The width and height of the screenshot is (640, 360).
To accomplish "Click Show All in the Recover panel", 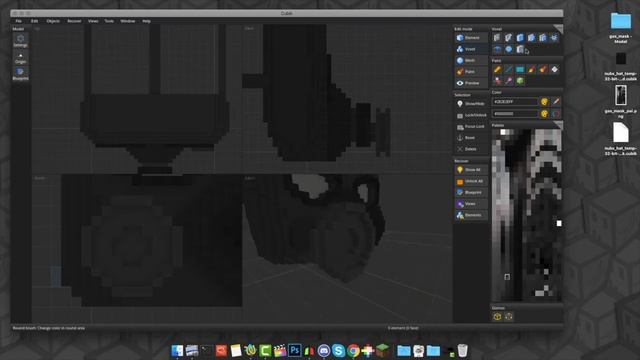I will 471,170.
